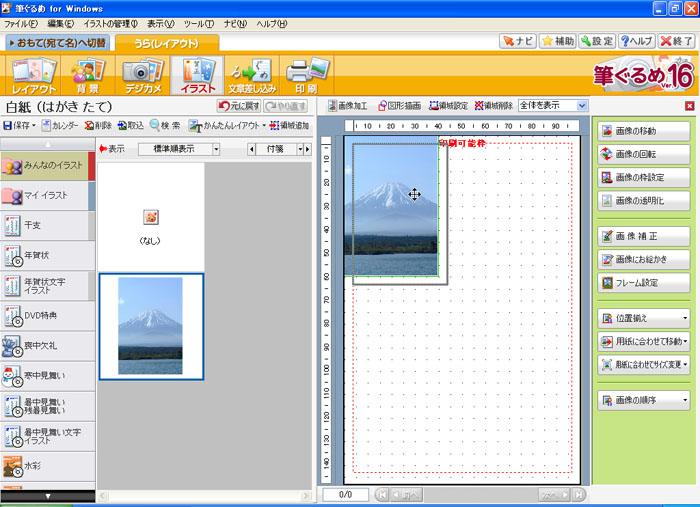Click the レイアウト (layout) toolbar icon
The width and height of the screenshot is (700, 507).
34,75
